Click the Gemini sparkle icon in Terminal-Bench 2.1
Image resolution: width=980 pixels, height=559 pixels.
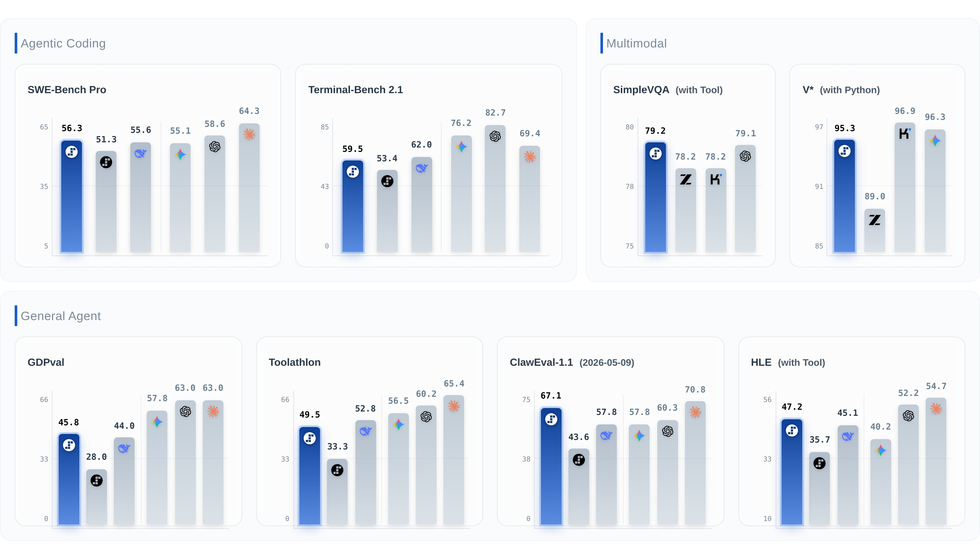(x=461, y=147)
